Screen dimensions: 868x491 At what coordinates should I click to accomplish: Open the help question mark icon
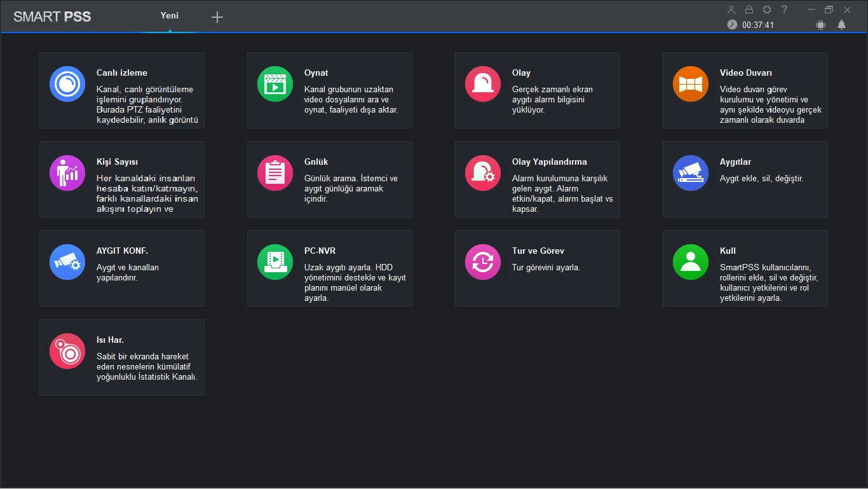(x=785, y=10)
